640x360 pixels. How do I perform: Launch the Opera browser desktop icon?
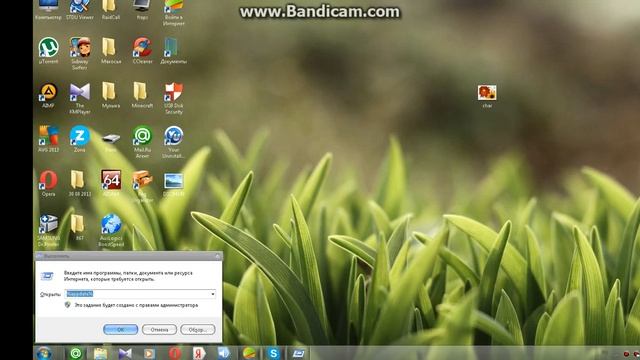tap(48, 183)
